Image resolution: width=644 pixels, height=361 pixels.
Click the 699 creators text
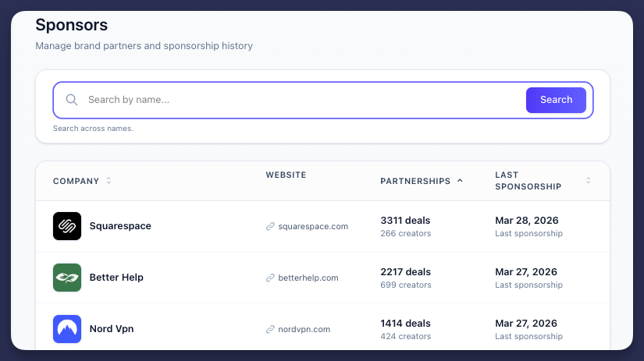[x=406, y=285]
